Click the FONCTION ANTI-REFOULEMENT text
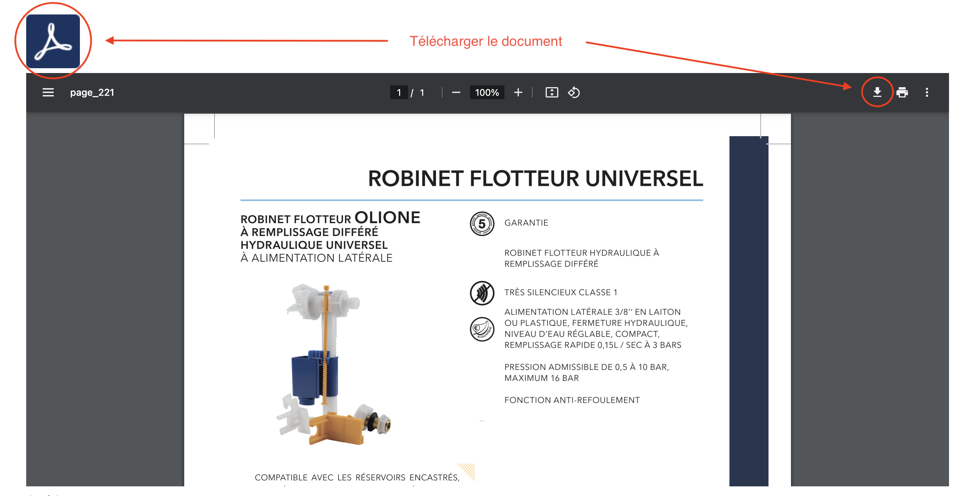This screenshot has height=496, width=980. (x=572, y=400)
